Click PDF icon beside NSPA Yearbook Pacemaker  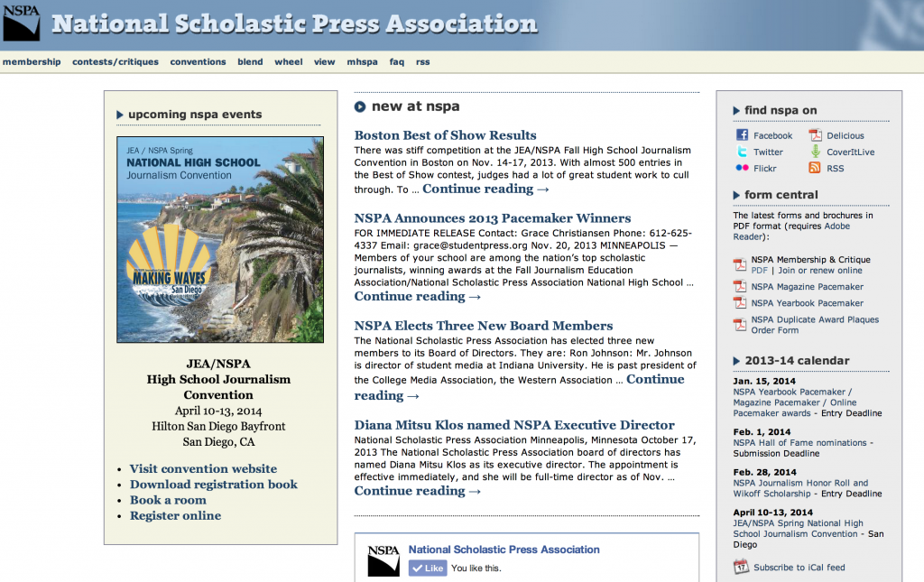740,303
